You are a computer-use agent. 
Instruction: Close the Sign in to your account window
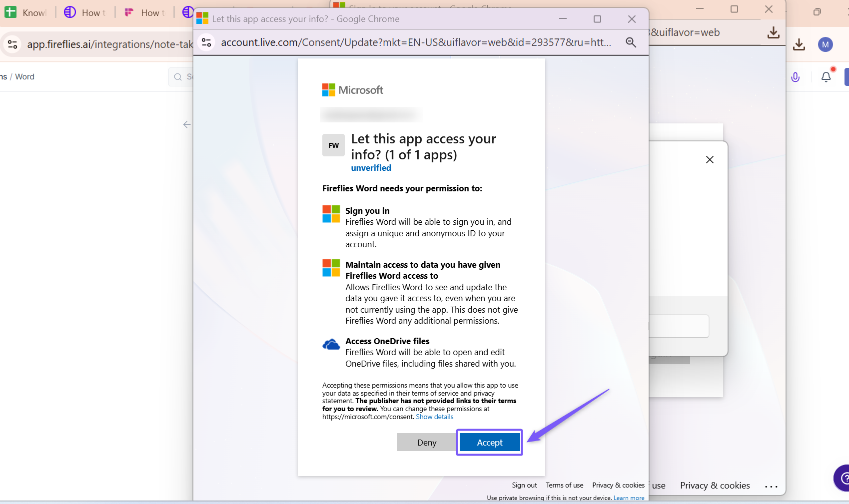tap(769, 9)
